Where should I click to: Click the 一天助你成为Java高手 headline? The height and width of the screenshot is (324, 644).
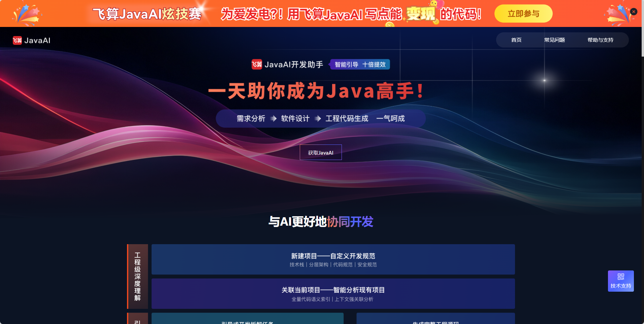316,91
